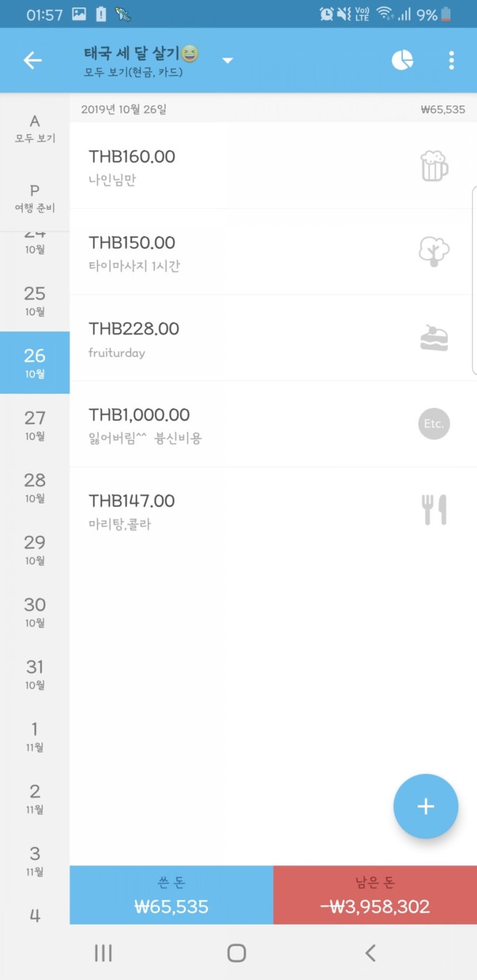
Task: Go back with the top-left arrow
Action: click(x=32, y=60)
